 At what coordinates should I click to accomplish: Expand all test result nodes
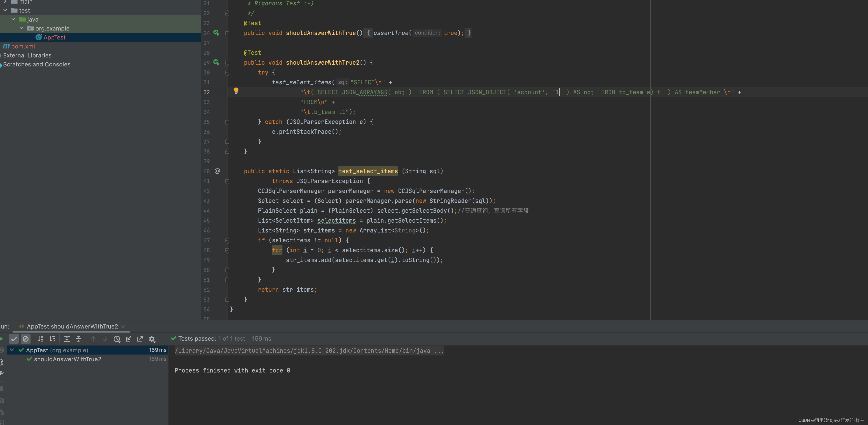tap(67, 339)
